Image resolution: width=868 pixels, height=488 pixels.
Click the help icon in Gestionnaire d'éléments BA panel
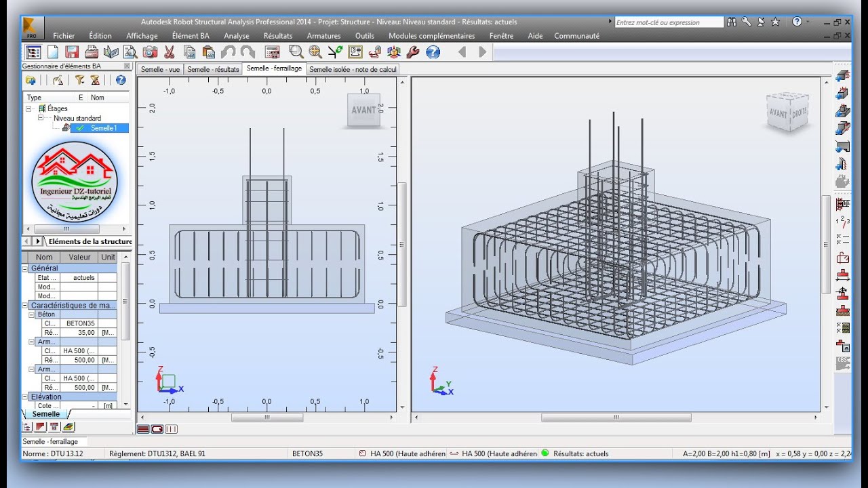coord(121,80)
